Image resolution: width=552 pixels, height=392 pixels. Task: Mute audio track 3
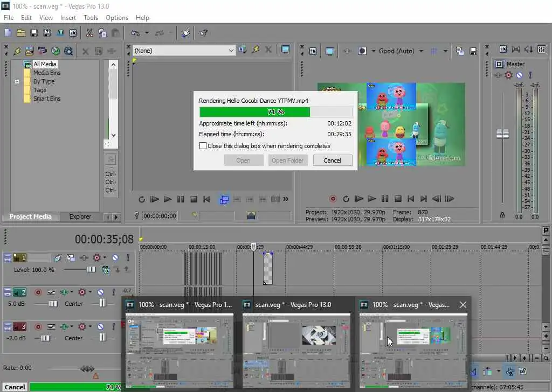click(101, 327)
